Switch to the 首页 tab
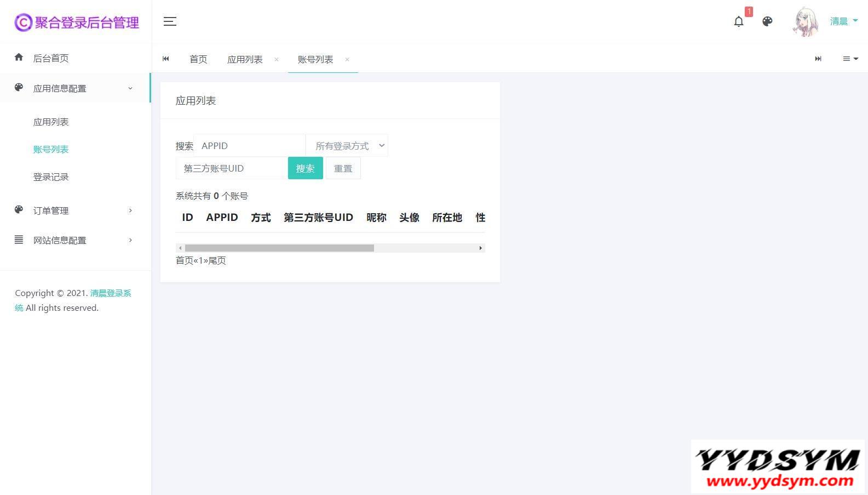This screenshot has width=868, height=495. tap(198, 59)
